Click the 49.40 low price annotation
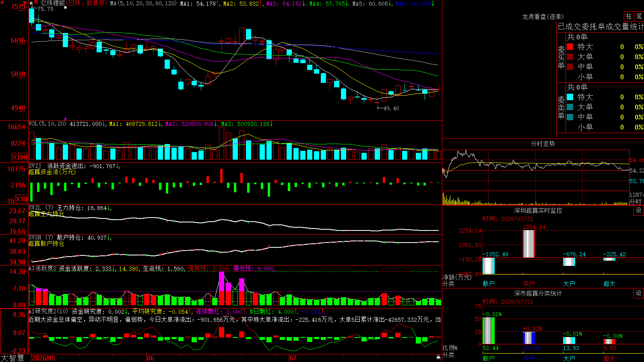This screenshot has width=644, height=362. click(x=391, y=108)
